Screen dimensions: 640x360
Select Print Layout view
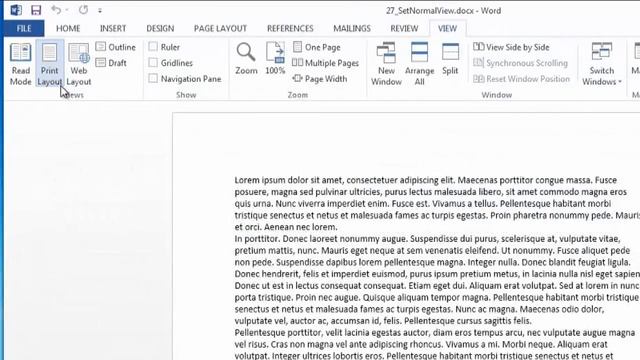click(49, 64)
